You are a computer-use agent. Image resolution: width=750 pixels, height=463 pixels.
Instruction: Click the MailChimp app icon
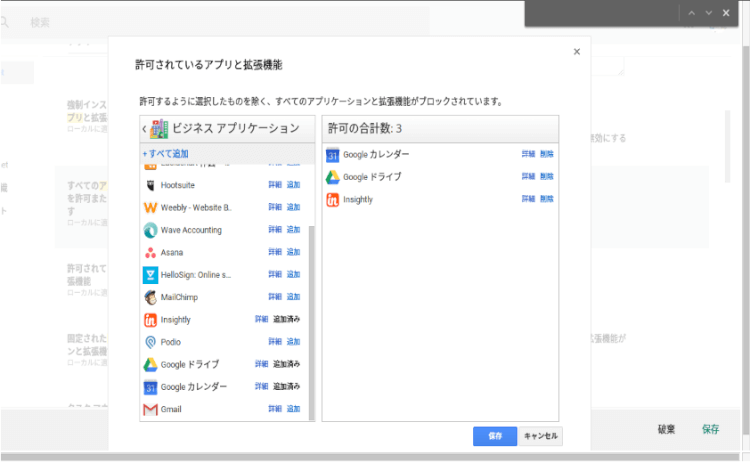pyautogui.click(x=150, y=298)
